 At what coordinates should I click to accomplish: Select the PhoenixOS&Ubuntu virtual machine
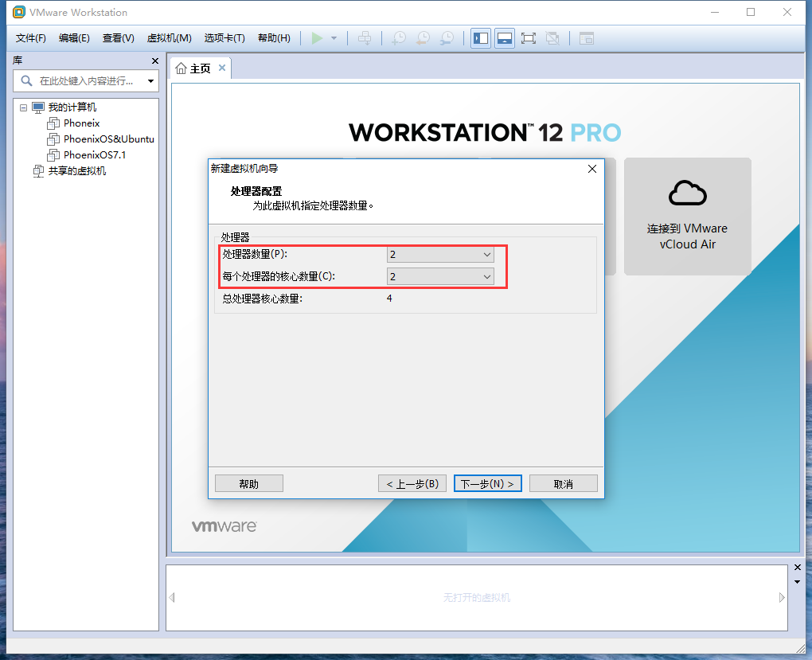coord(109,139)
